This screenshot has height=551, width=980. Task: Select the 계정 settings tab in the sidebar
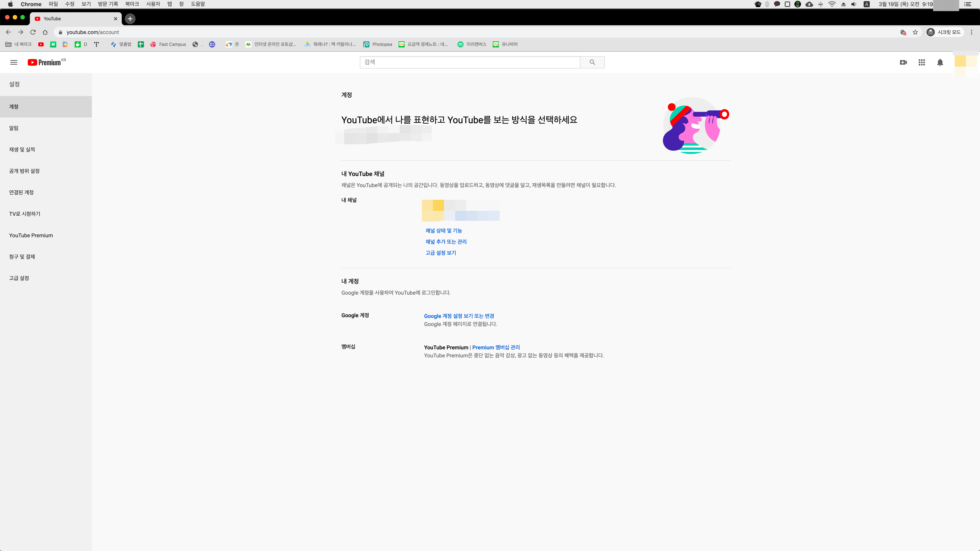(46, 107)
